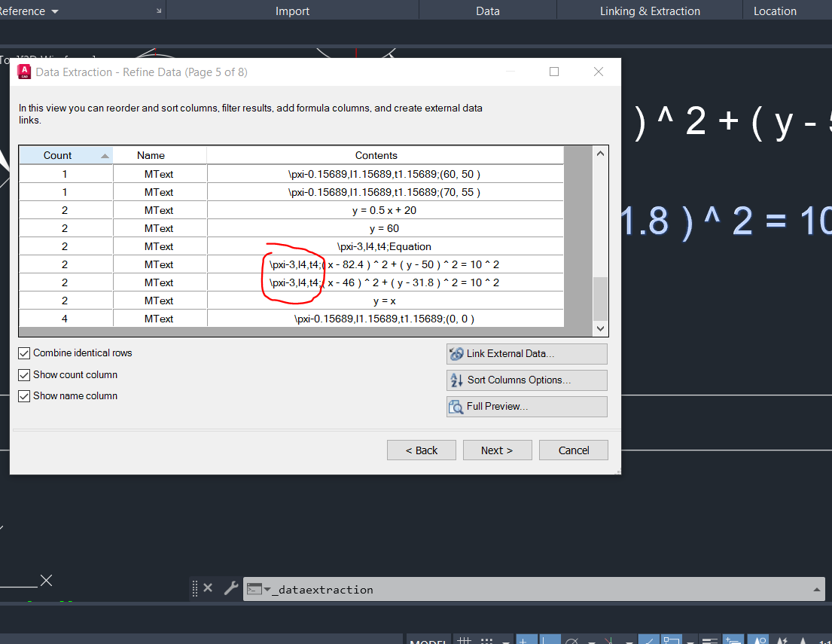The height and width of the screenshot is (644, 832).
Task: Click MText name cell in the y = 60 row
Action: click(159, 228)
